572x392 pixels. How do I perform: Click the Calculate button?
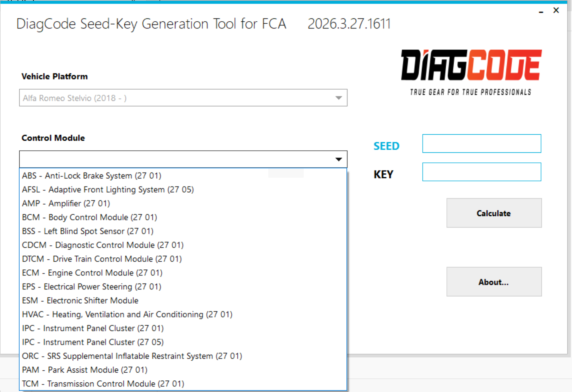[x=494, y=213]
